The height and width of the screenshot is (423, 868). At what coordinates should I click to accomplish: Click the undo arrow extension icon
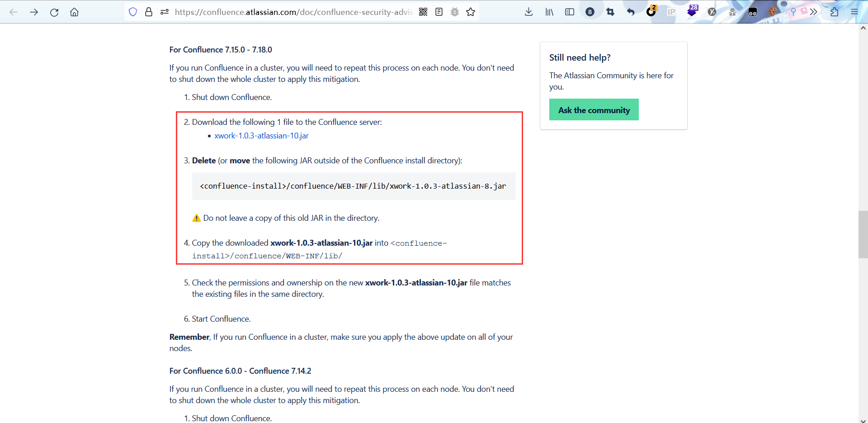pyautogui.click(x=631, y=12)
